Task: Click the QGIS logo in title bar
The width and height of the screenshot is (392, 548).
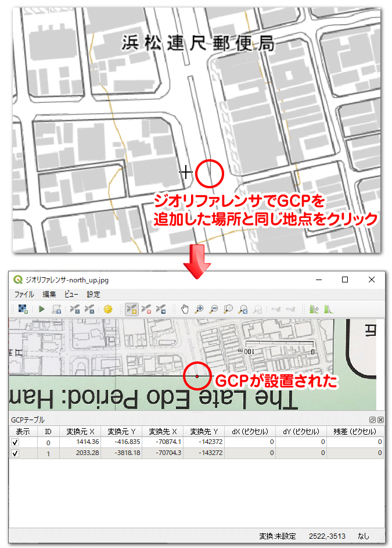Action: click(18, 280)
